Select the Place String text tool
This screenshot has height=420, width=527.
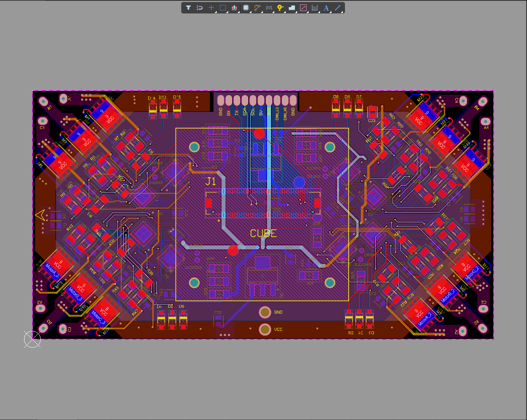point(326,8)
